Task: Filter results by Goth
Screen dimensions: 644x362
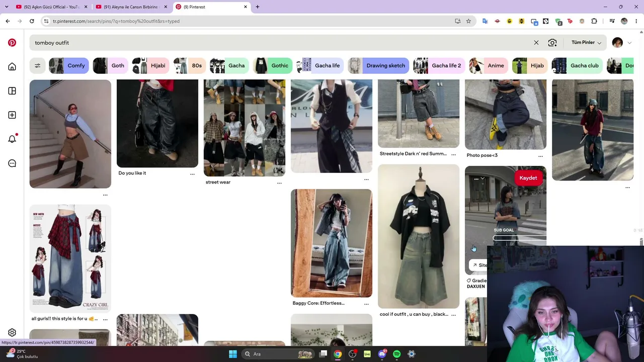Action: pos(110,65)
